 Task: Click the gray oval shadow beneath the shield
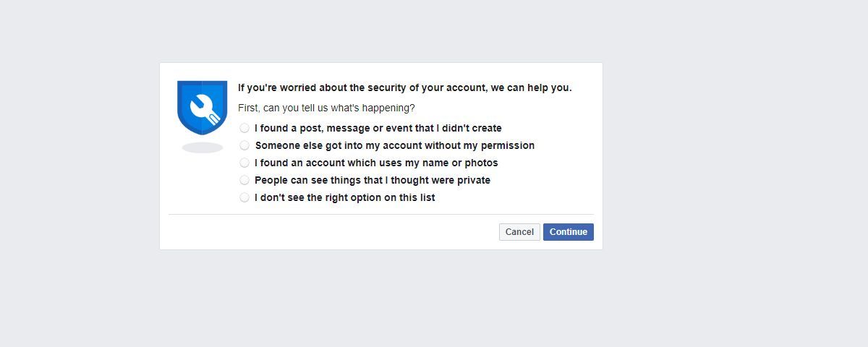pos(202,147)
